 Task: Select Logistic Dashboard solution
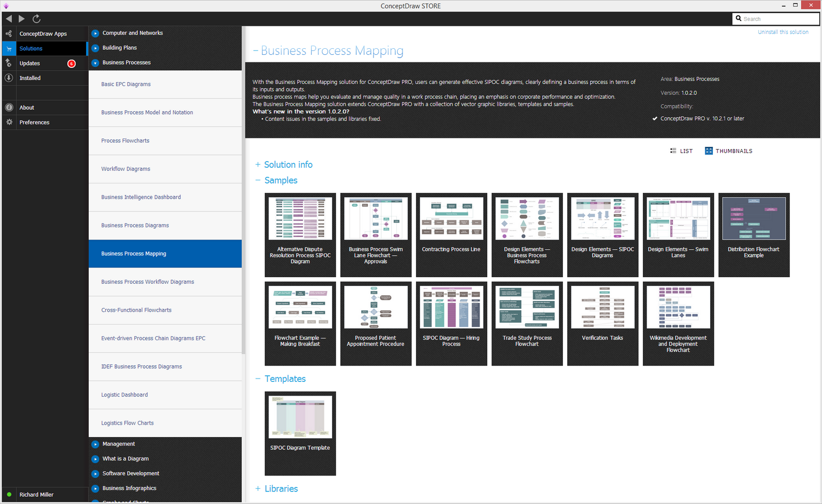(x=165, y=395)
